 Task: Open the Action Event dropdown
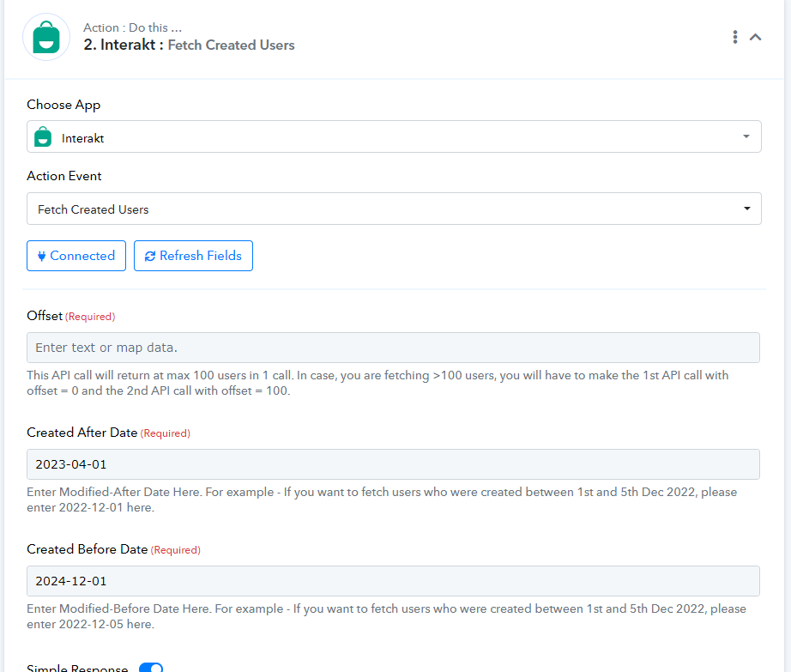point(394,209)
